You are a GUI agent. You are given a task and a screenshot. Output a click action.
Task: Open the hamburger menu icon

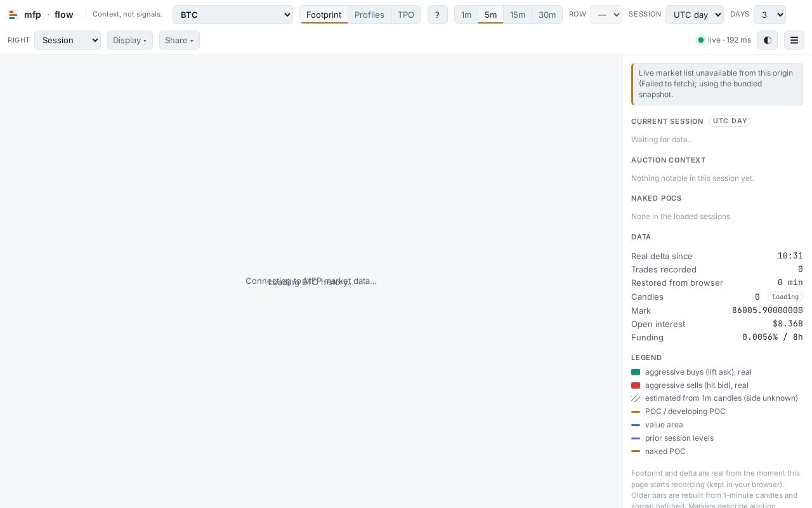794,40
